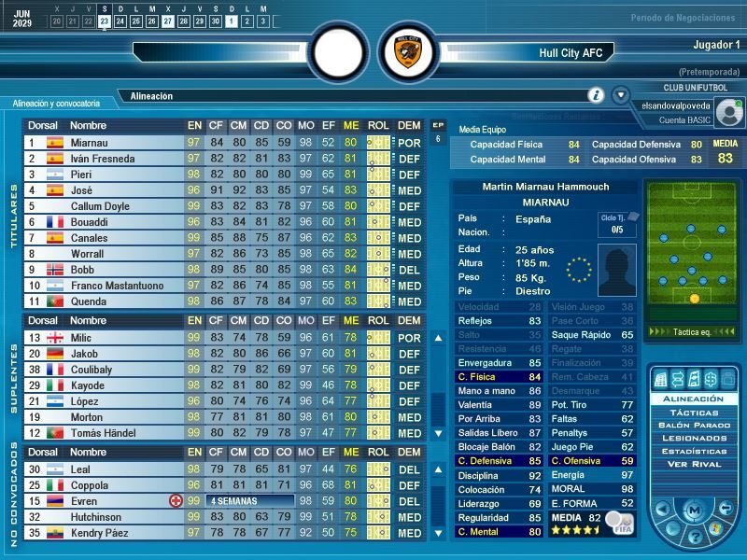This screenshot has height=560, width=747.
Task: Click the highlighted day 23 on calendar
Action: [104, 21]
